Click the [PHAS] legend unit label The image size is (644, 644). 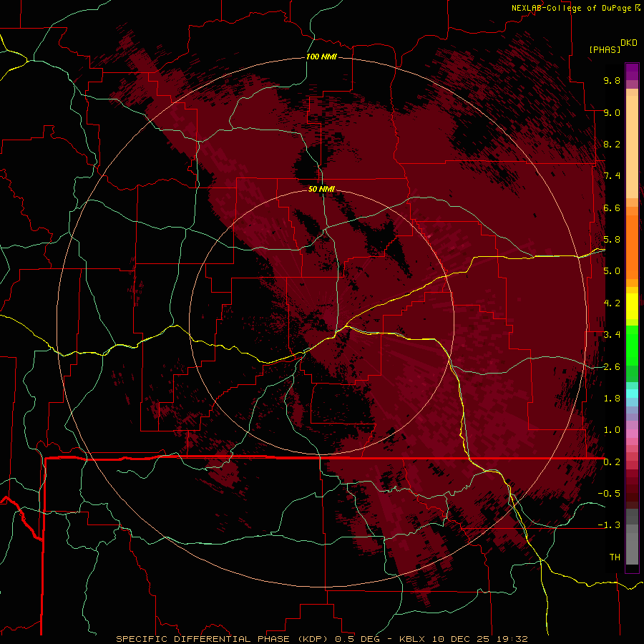click(x=605, y=49)
